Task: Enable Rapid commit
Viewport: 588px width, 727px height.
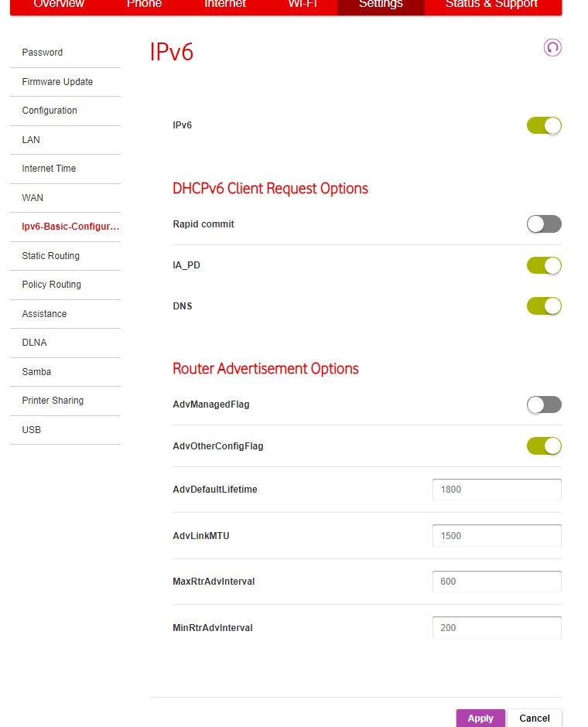Action: (x=544, y=224)
